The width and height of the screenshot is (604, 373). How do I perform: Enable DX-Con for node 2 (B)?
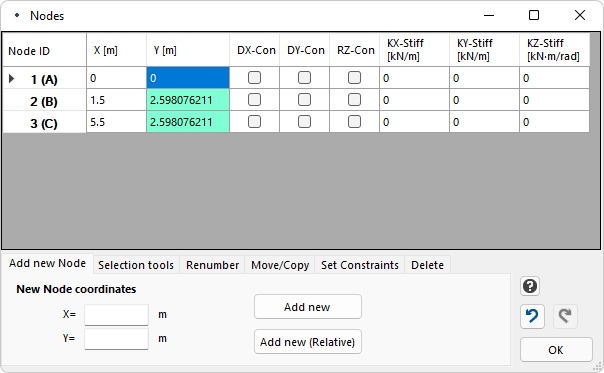254,100
